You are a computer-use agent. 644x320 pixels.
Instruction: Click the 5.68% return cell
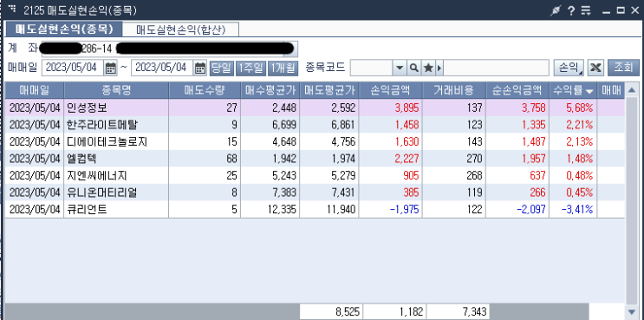pyautogui.click(x=573, y=108)
